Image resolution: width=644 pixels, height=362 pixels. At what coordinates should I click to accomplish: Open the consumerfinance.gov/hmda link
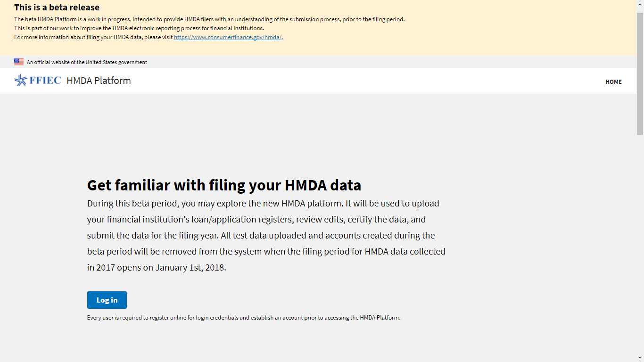[x=228, y=37]
